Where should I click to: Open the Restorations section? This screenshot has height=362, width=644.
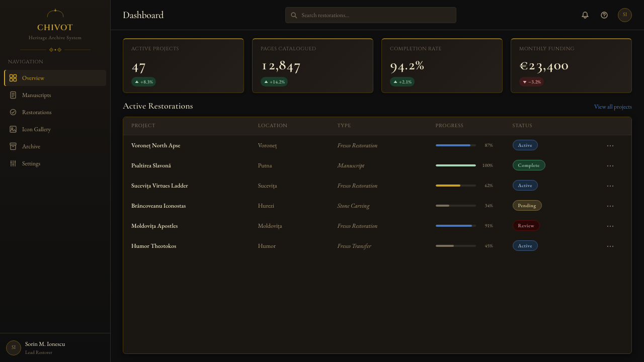55,112
